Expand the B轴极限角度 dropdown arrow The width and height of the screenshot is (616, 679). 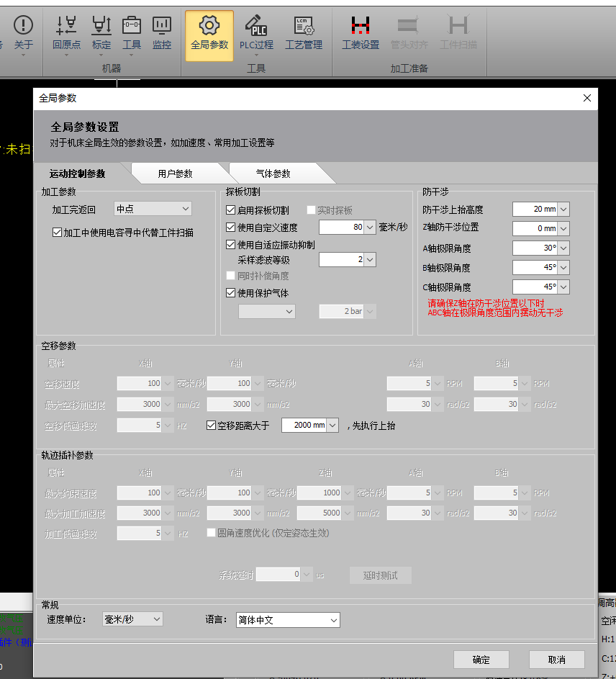[x=563, y=268]
